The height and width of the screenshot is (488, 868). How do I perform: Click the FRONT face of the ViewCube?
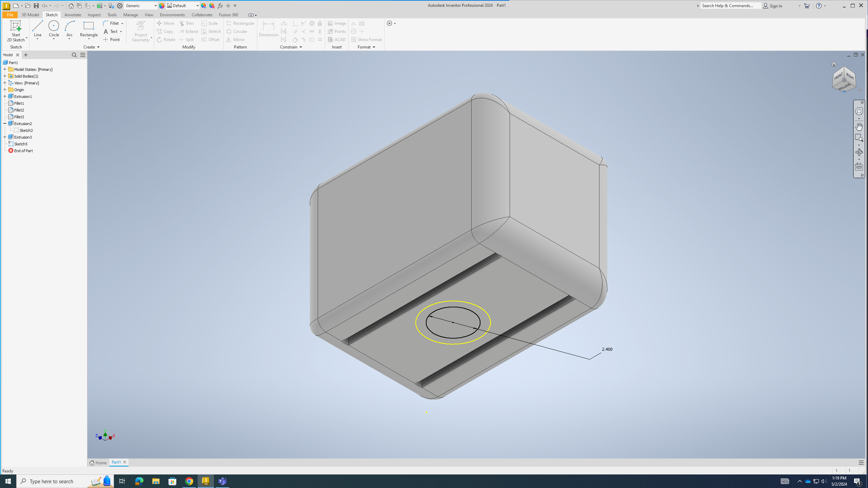(x=838, y=77)
